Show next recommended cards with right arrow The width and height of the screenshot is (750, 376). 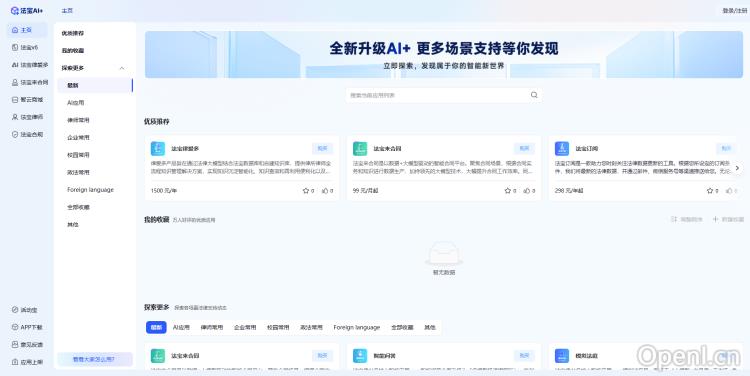737,168
